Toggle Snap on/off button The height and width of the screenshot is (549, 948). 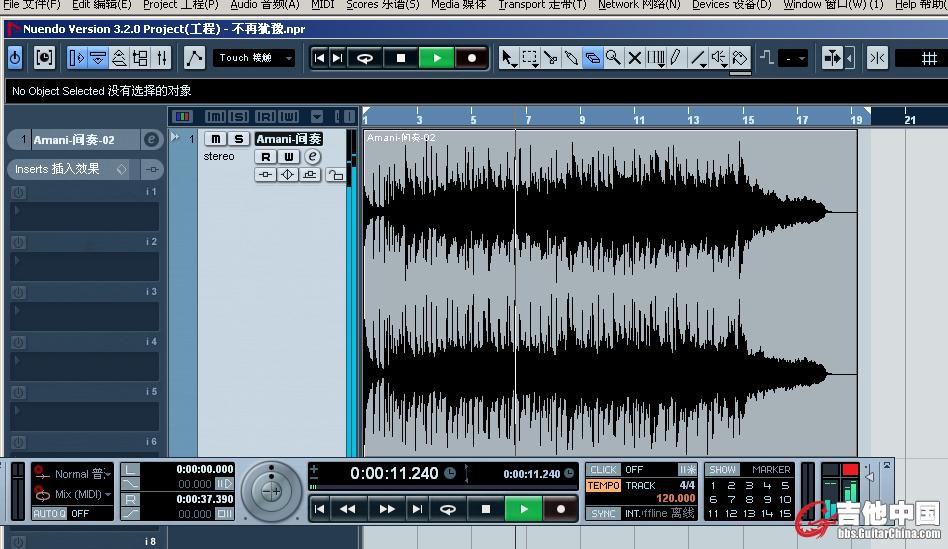877,58
